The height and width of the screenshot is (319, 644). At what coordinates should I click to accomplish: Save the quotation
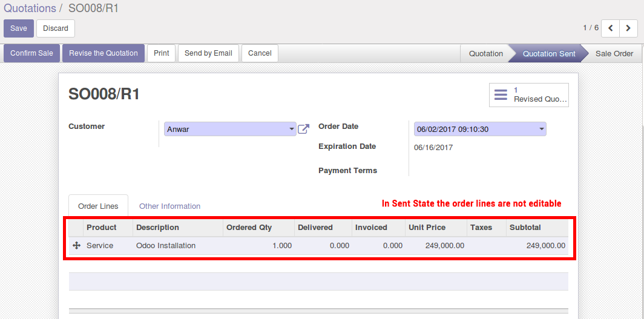[19, 28]
